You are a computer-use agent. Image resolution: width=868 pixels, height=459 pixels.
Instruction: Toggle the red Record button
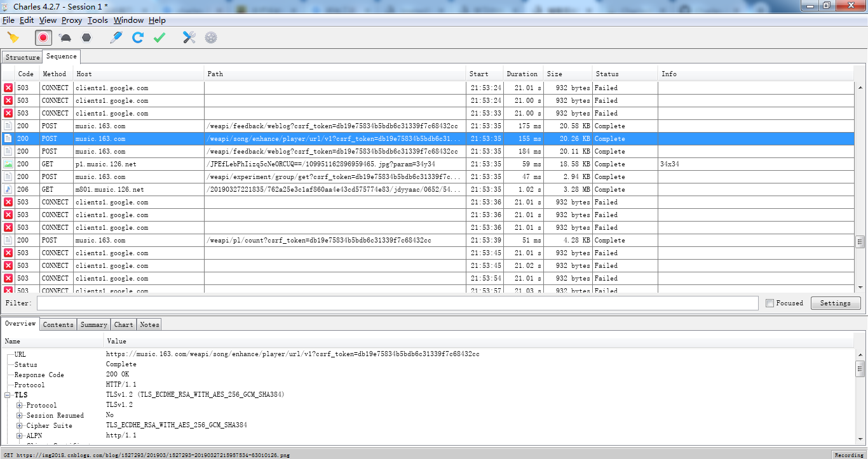43,37
